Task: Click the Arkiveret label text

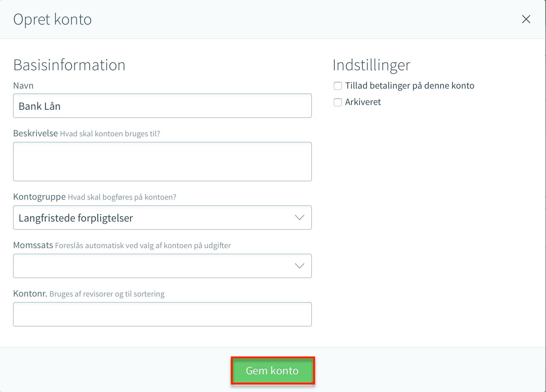Action: [363, 102]
